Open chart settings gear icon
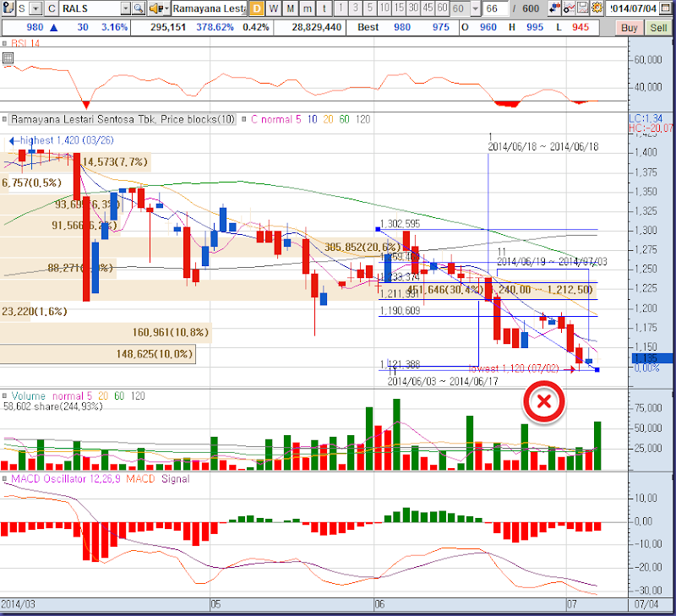This screenshot has height=616, width=676. [597, 8]
